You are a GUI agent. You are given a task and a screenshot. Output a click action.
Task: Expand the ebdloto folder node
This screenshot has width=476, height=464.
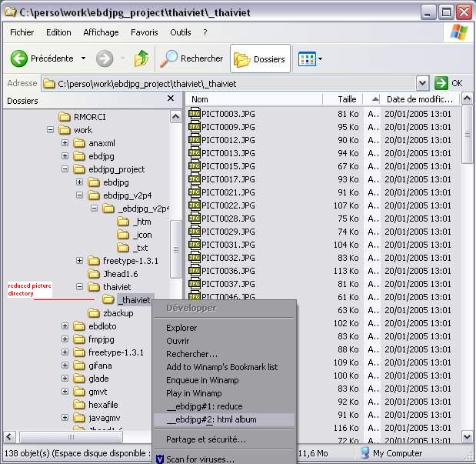[x=65, y=326]
